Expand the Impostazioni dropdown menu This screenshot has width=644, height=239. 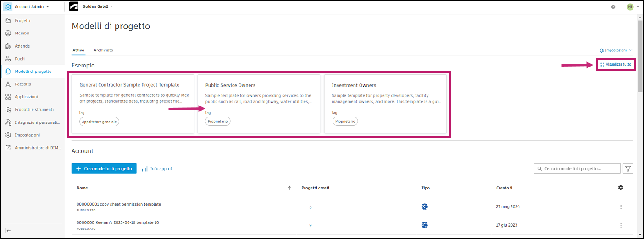(x=616, y=50)
